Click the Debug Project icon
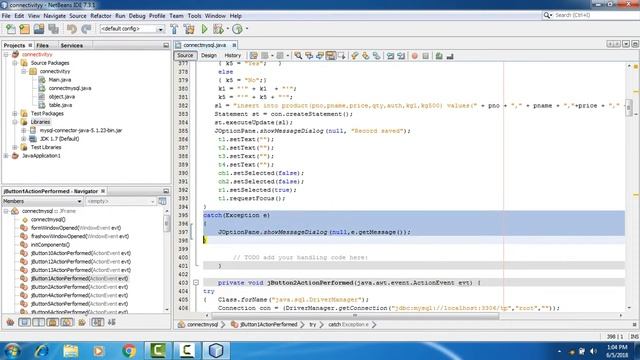This screenshot has height=360, width=640. point(218,29)
